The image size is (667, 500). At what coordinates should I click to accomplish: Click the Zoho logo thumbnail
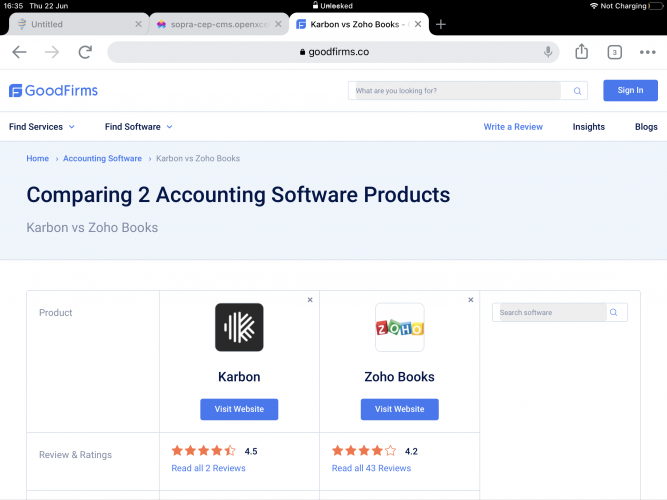pos(399,327)
